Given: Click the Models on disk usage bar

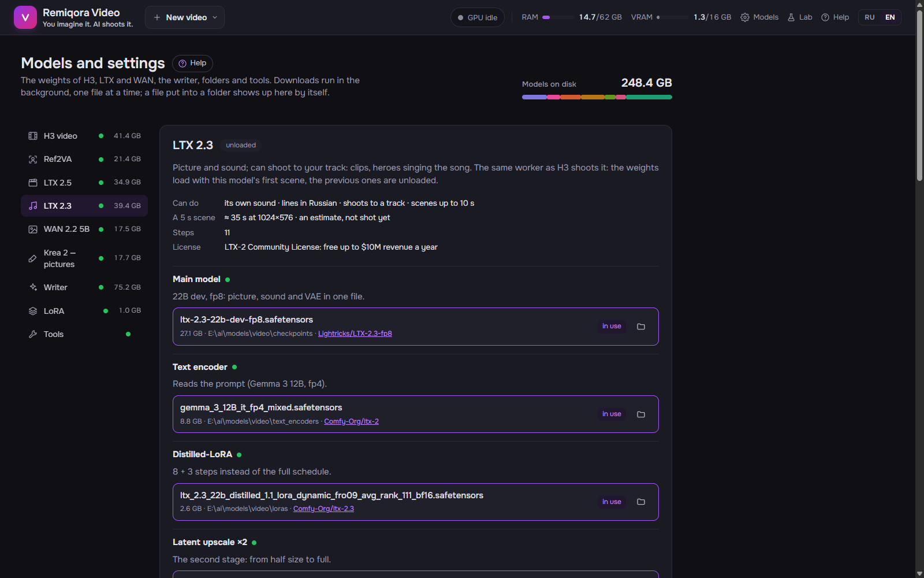Looking at the screenshot, I should click(x=597, y=97).
